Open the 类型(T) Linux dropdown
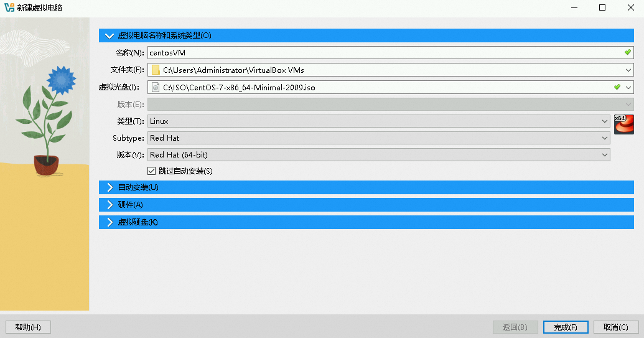The width and height of the screenshot is (644, 338). (x=379, y=121)
